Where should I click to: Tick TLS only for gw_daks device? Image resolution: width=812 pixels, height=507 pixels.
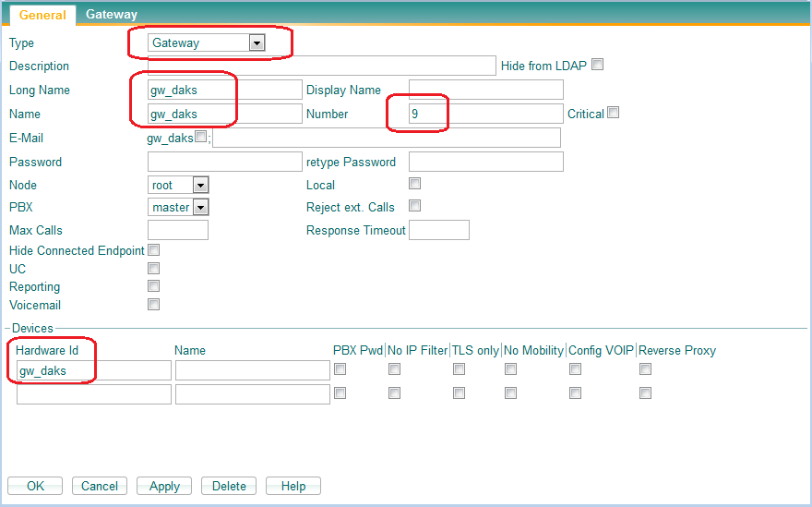[459, 369]
